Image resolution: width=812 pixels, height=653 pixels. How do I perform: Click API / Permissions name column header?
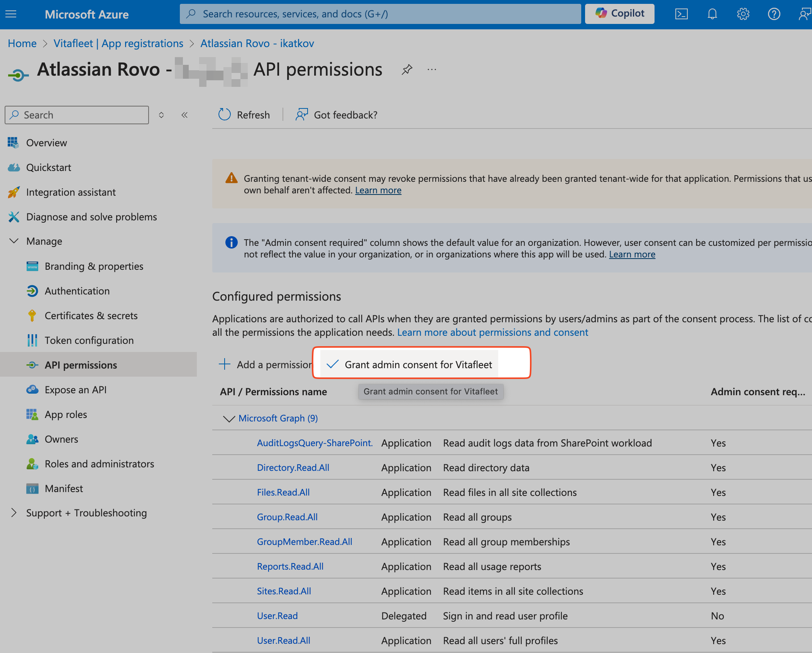point(273,392)
